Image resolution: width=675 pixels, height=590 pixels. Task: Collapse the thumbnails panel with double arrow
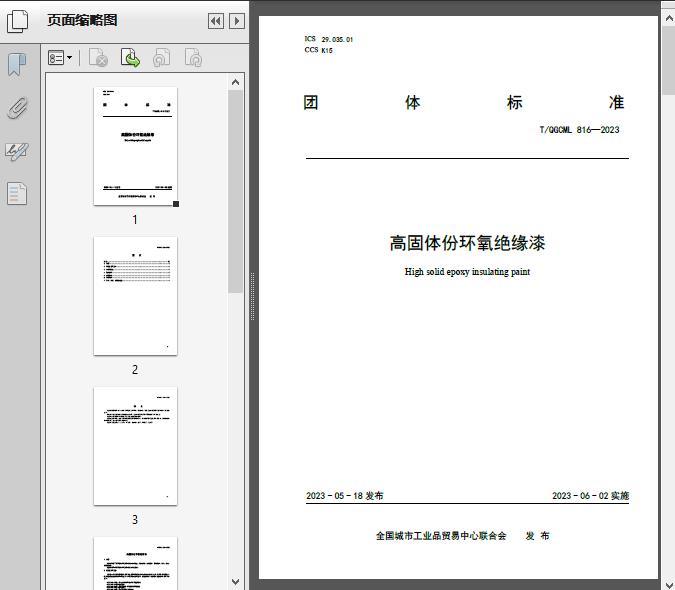215,21
